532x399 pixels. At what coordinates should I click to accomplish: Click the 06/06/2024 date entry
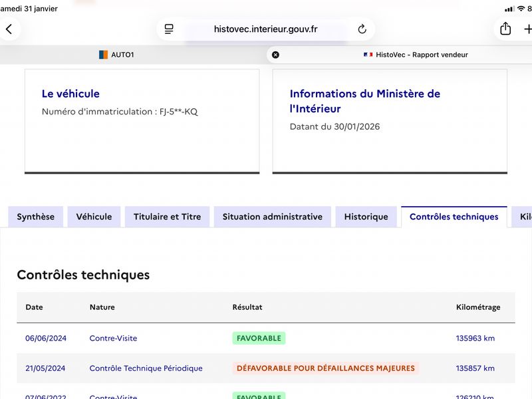[46, 338]
